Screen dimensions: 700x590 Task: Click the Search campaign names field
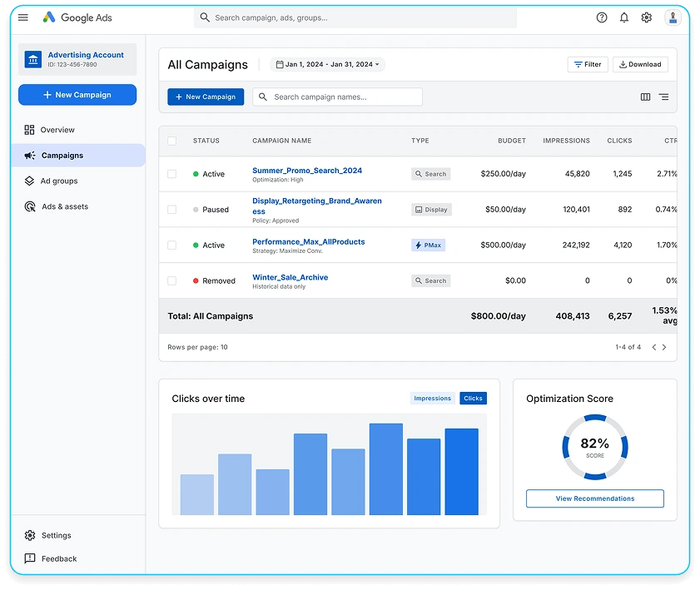click(x=337, y=97)
